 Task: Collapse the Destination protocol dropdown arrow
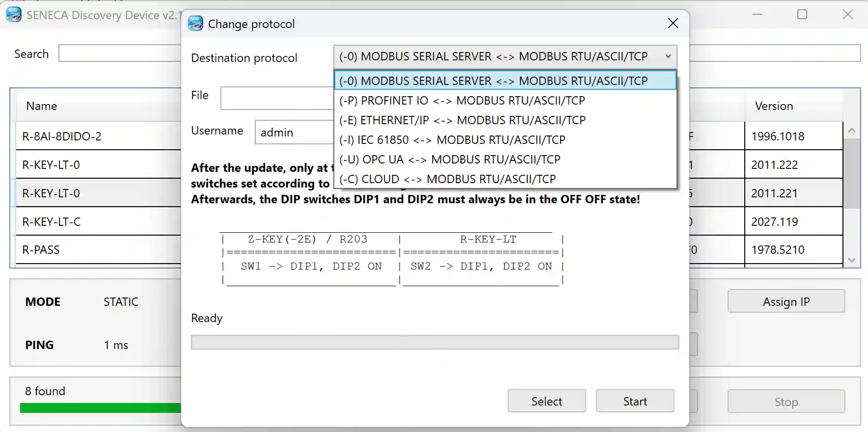click(x=668, y=56)
